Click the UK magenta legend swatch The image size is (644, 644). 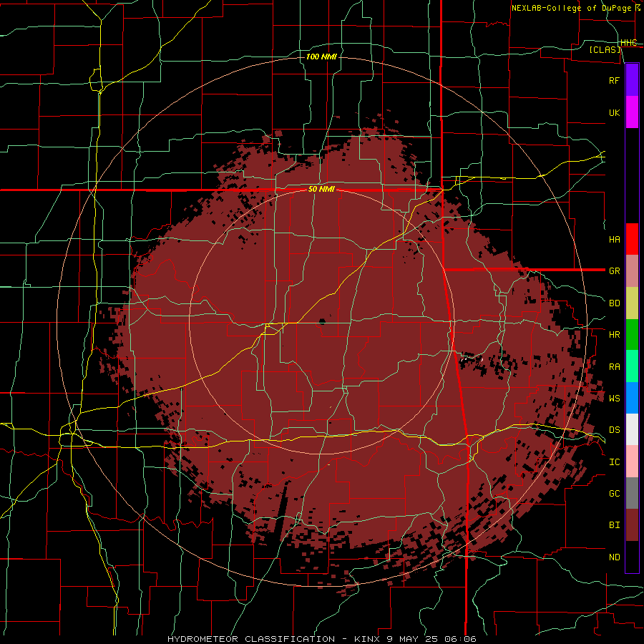pos(632,112)
